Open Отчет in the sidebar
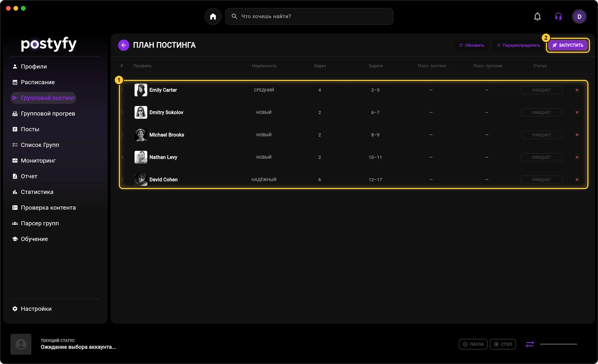Screen dimensions: 598x364 click(25, 176)
